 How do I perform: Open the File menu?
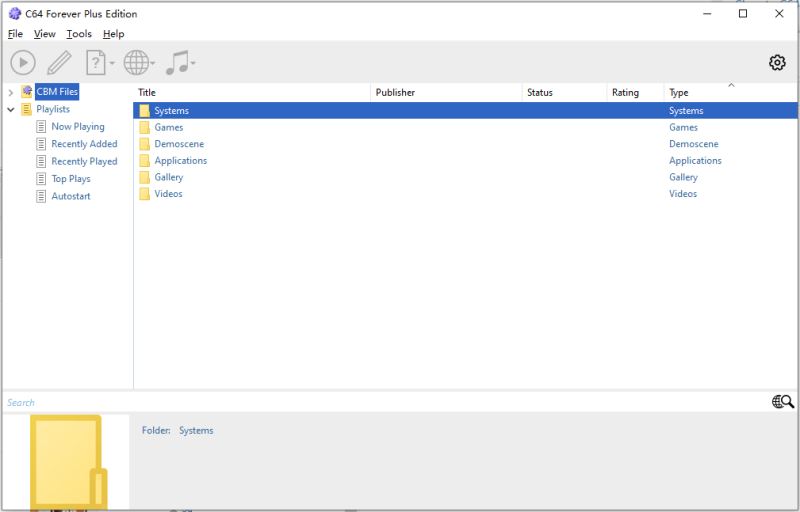[15, 34]
